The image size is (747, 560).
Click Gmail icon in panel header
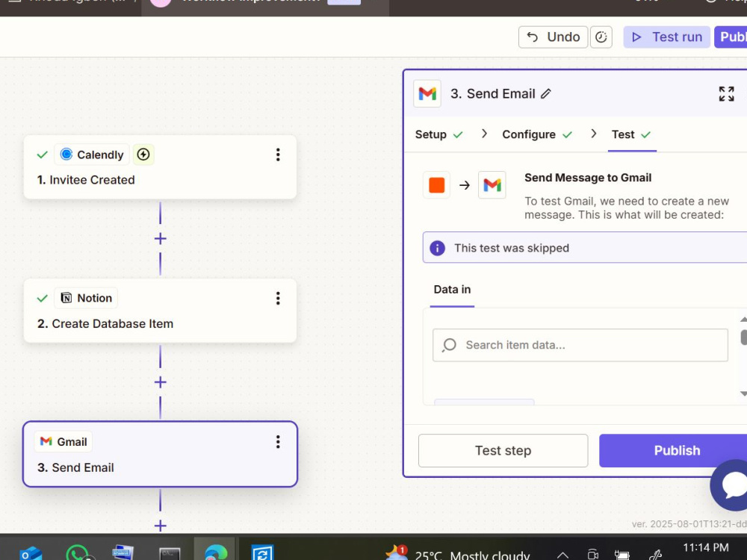pos(427,94)
